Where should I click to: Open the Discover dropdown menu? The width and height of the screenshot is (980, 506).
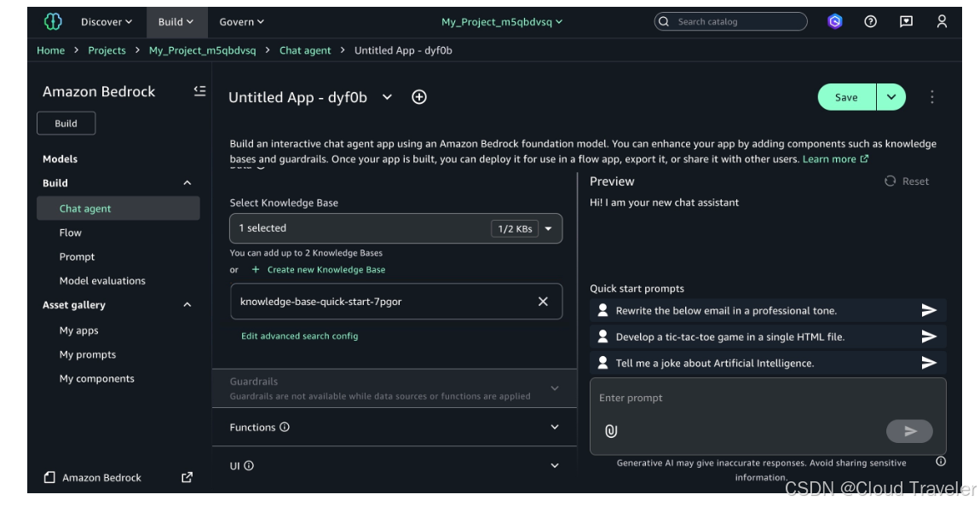107,22
